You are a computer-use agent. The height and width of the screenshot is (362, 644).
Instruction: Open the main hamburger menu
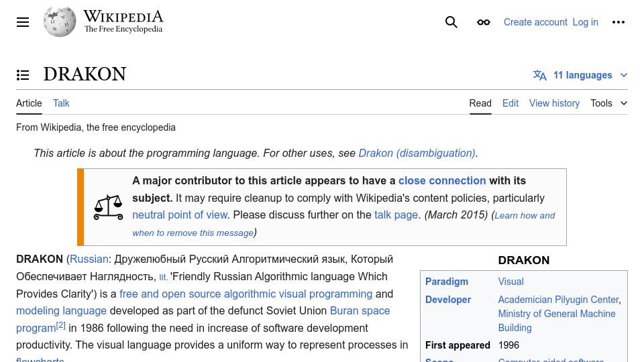pos(23,22)
